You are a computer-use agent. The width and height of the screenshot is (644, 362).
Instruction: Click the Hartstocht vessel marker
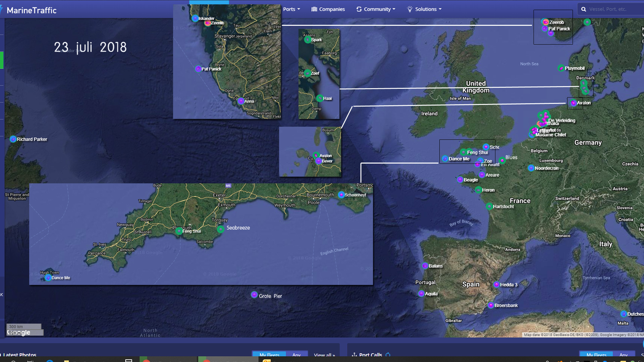489,206
